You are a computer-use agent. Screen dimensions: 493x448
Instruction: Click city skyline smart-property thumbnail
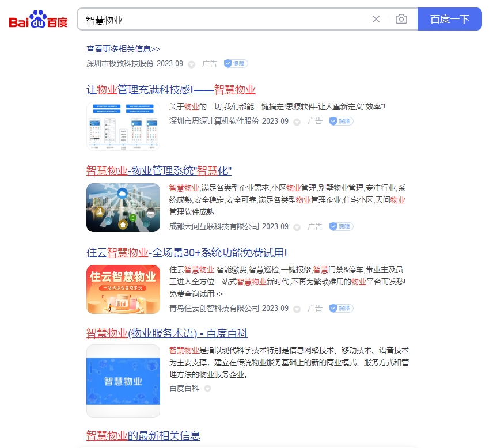(123, 207)
